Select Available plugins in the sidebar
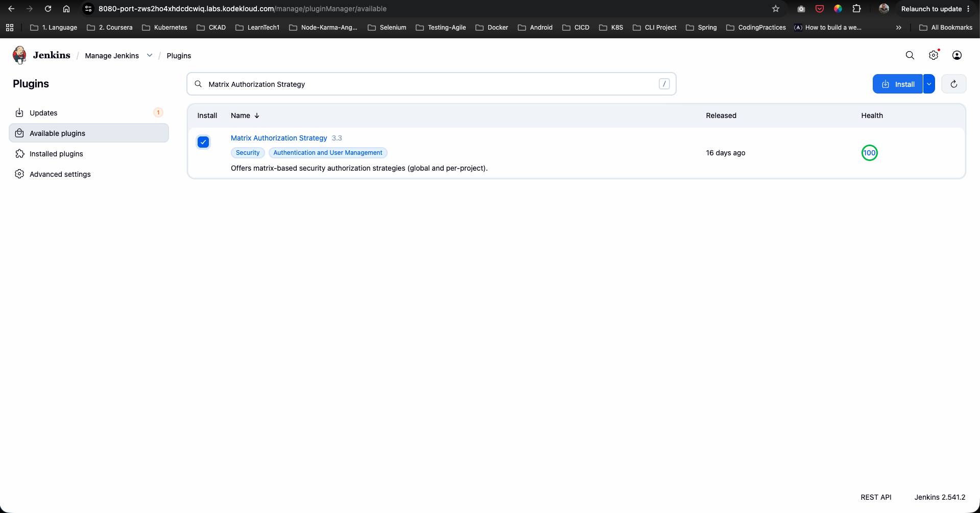The width and height of the screenshot is (980, 513). [x=89, y=133]
